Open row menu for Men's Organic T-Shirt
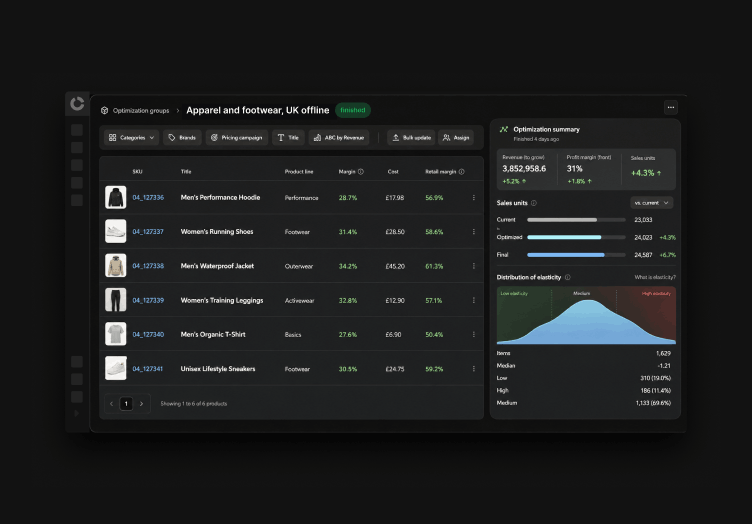Screen dimensions: 752x524 [x=474, y=335]
